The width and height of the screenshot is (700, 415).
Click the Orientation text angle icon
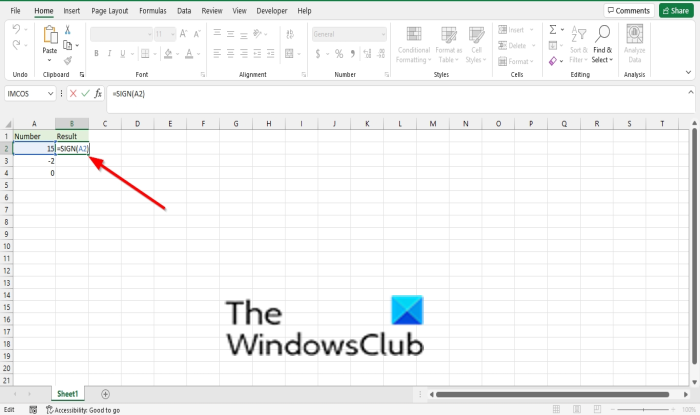click(258, 33)
